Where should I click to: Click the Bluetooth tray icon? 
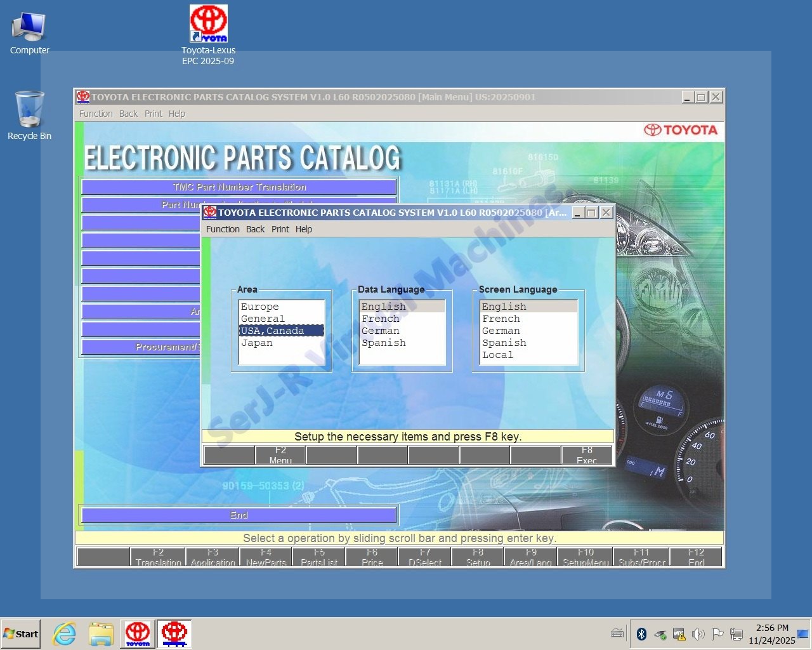[641, 633]
